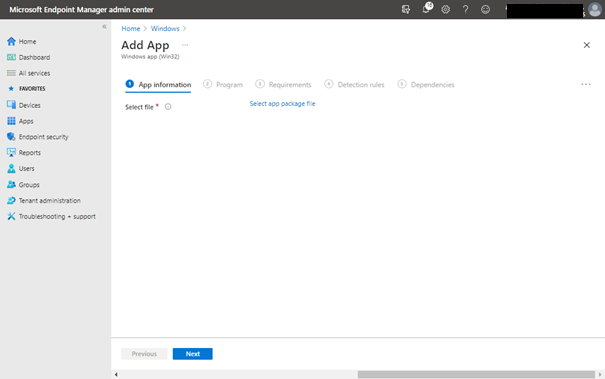Click Microsoft Endpoint Manager admin center title

tap(81, 10)
